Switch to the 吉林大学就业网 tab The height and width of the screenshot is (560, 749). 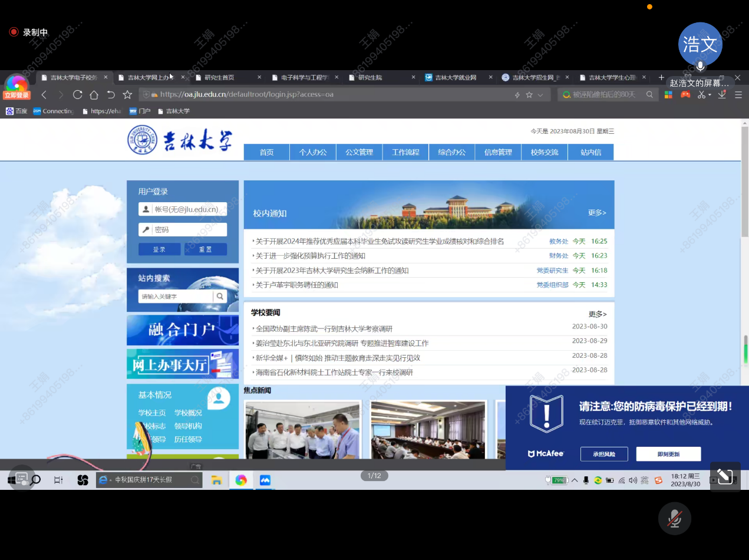[455, 78]
